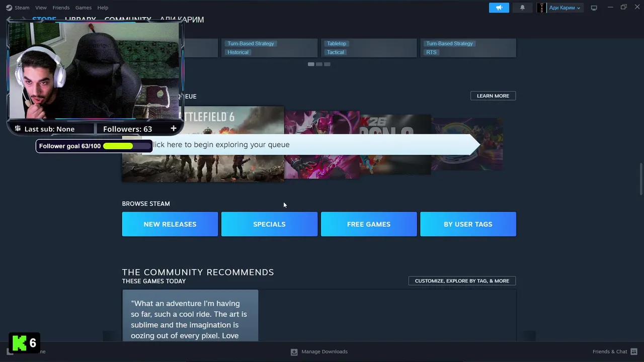
Task: Select the Tactical tag
Action: pos(336,52)
